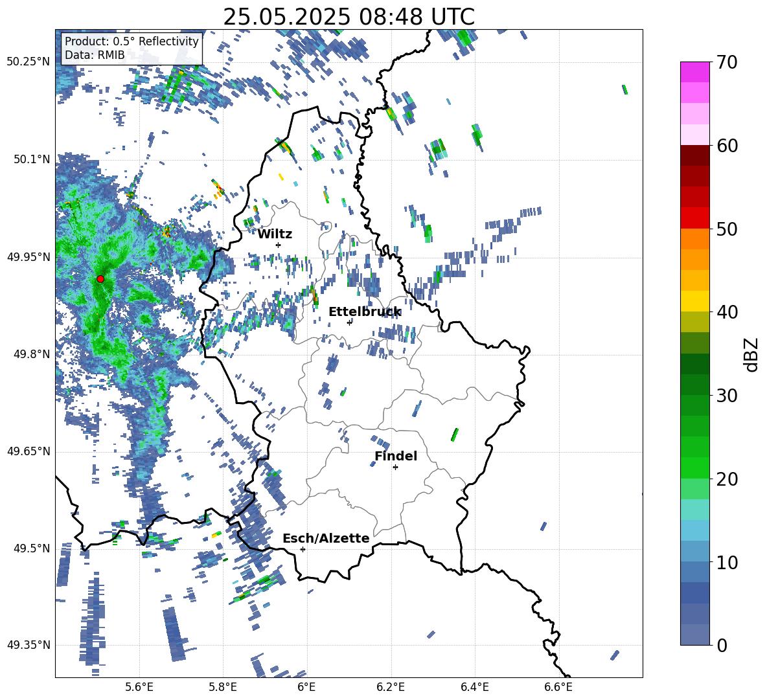Click the bright red colorbar swatch above 50
767x700 pixels.
694,218
